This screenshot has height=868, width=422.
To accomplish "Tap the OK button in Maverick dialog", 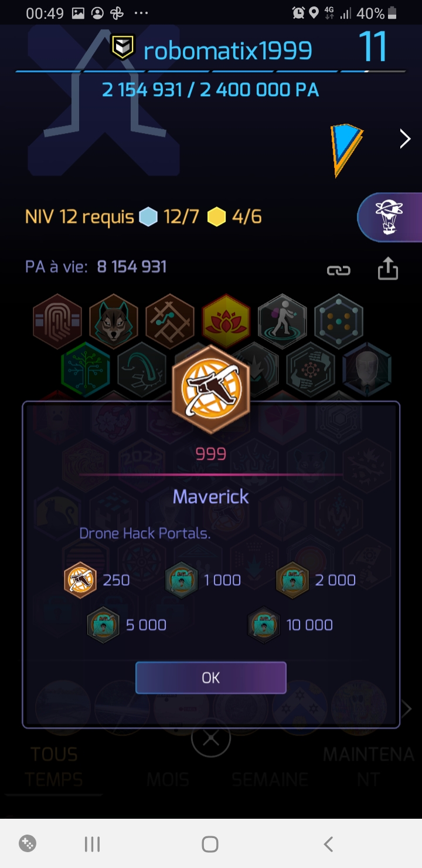I will pyautogui.click(x=211, y=678).
